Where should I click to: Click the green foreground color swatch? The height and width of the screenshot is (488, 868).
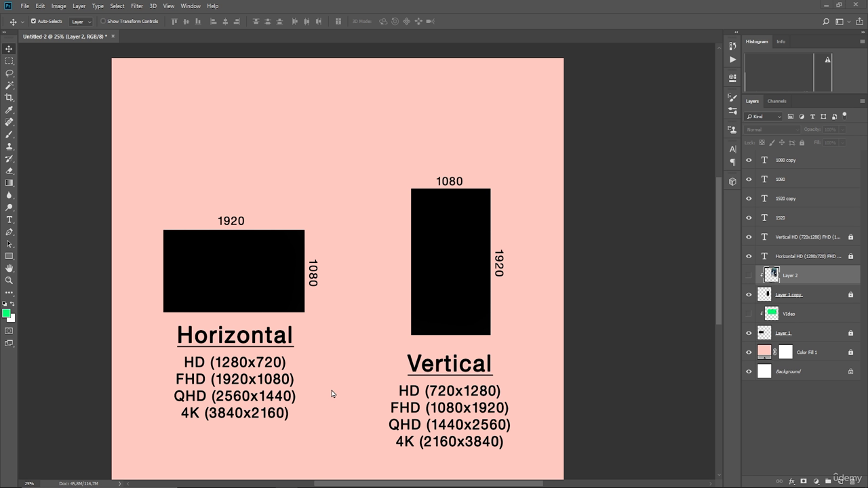[x=6, y=313]
